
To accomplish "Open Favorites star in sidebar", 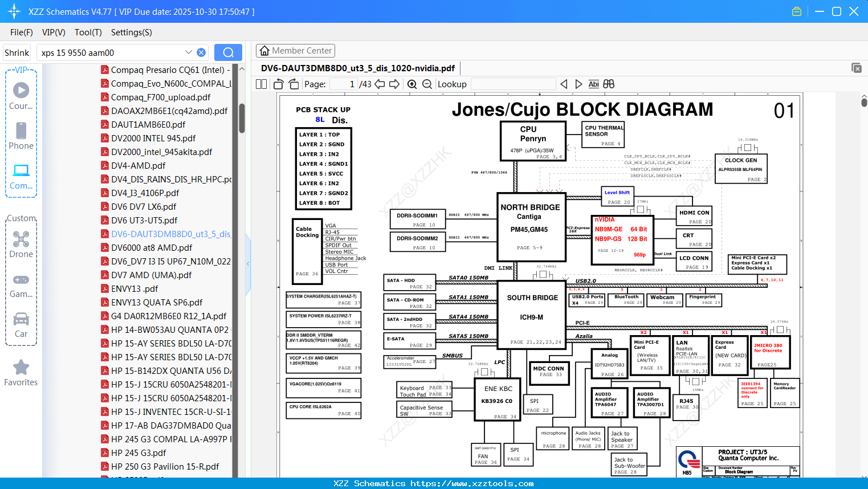I will (21, 373).
